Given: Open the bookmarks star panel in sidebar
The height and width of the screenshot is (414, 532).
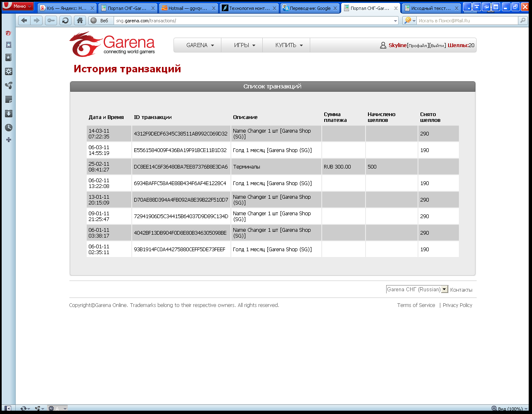Looking at the screenshot, I should coord(8,45).
